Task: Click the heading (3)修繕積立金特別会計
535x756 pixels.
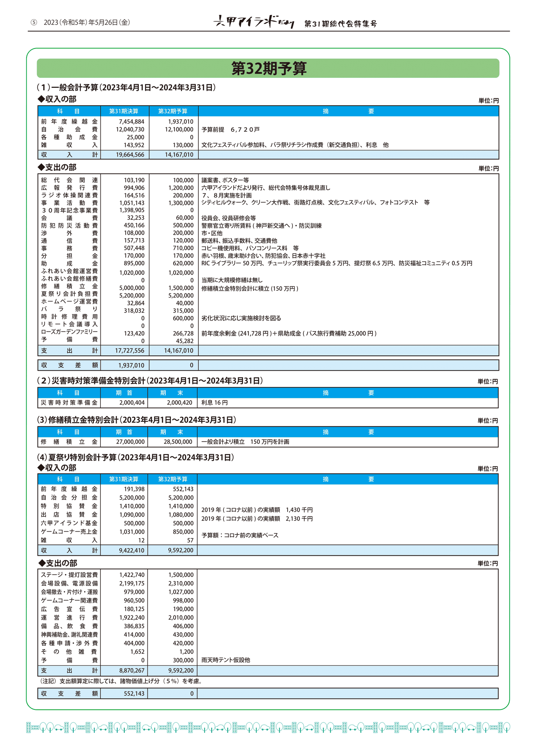Action: point(136,420)
